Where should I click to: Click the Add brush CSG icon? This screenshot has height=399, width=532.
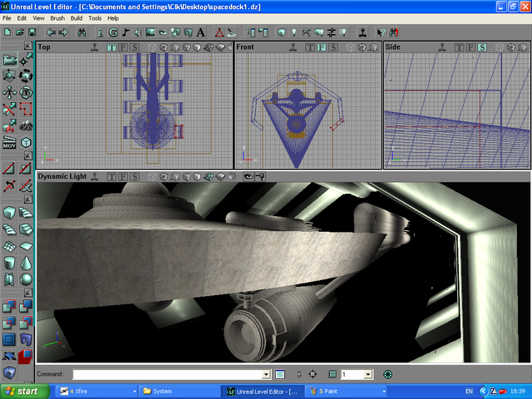point(9,307)
